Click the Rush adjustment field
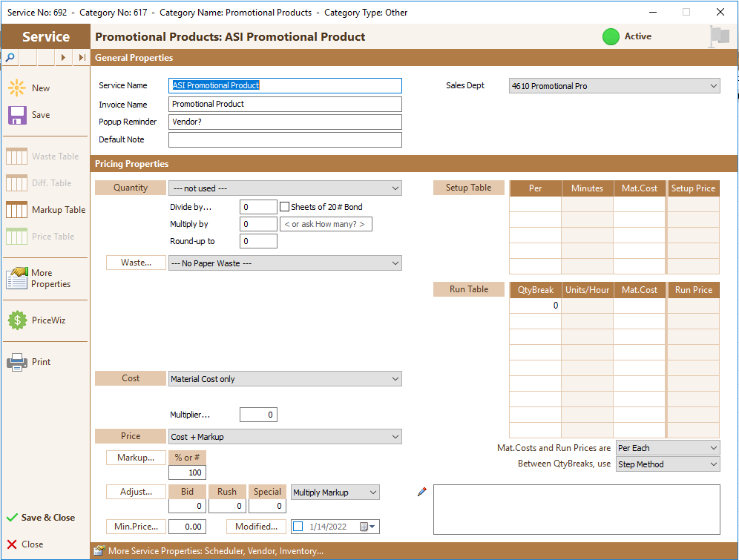The image size is (739, 560). point(227,506)
